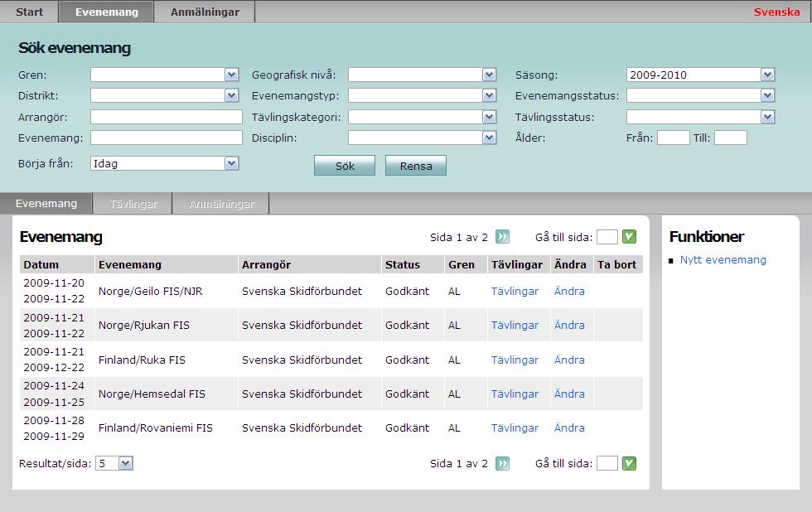Image resolution: width=812 pixels, height=512 pixels.
Task: Click the top 'Gå till sida' input box
Action: pyautogui.click(x=607, y=237)
